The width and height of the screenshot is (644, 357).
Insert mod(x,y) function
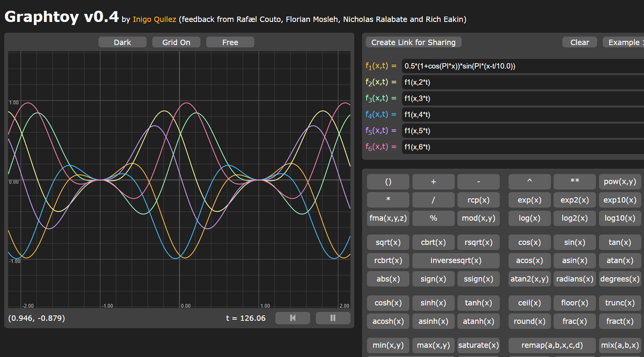coord(478,218)
